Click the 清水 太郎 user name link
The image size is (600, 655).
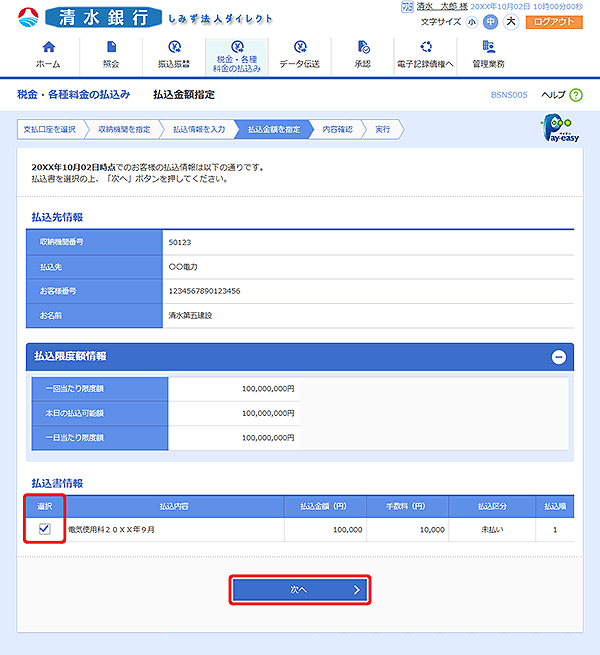[x=443, y=6]
